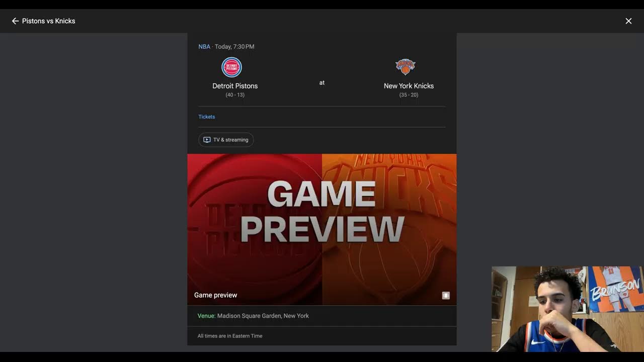Click the New York Knicks team logo

pyautogui.click(x=406, y=67)
